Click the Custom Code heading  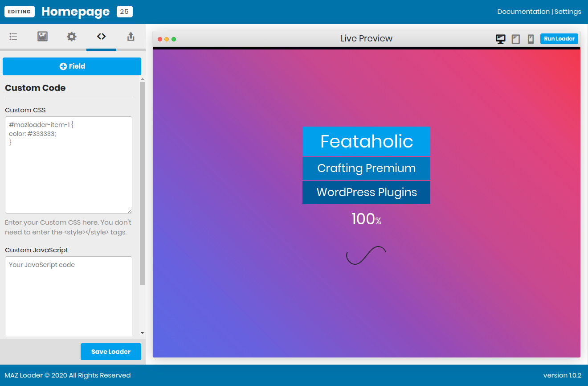click(35, 88)
